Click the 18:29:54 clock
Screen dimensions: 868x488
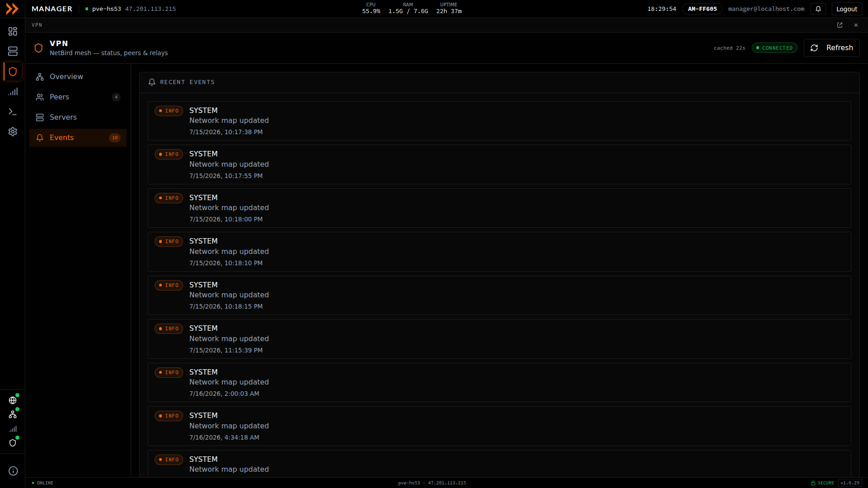tap(662, 9)
